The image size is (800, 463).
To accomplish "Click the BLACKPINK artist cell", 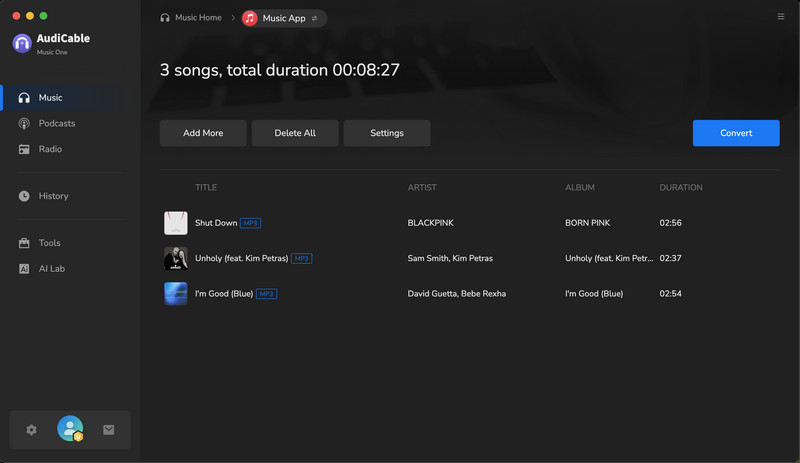I will coord(431,223).
